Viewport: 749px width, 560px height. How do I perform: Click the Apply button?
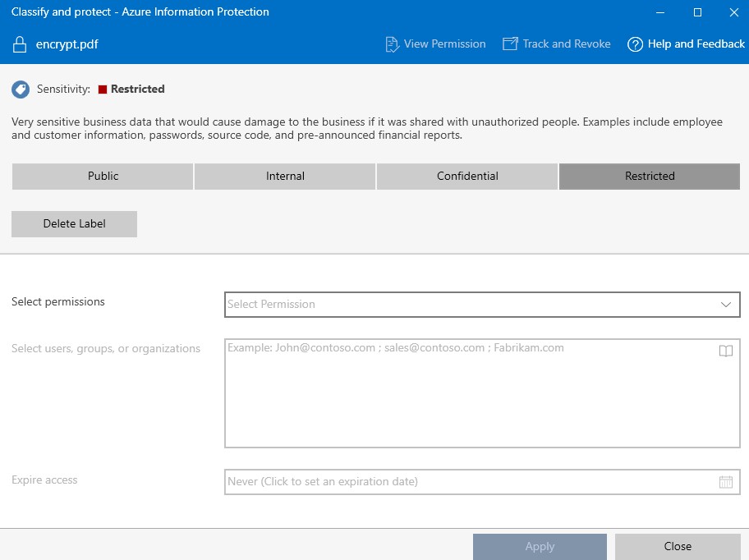(540, 547)
